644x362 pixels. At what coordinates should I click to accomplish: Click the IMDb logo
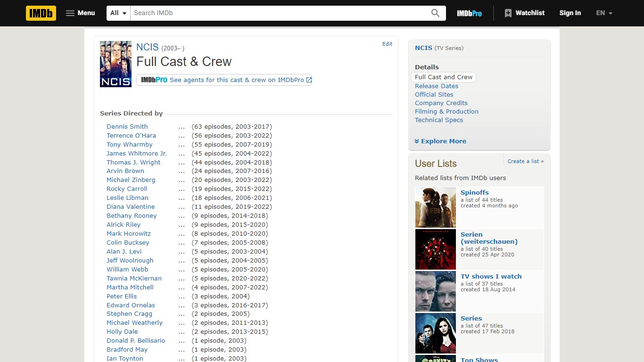click(x=41, y=13)
